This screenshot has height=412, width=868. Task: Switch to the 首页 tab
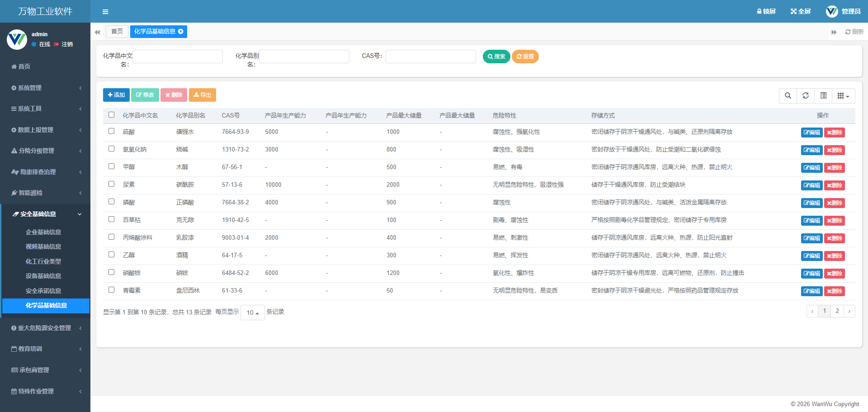[x=117, y=32]
